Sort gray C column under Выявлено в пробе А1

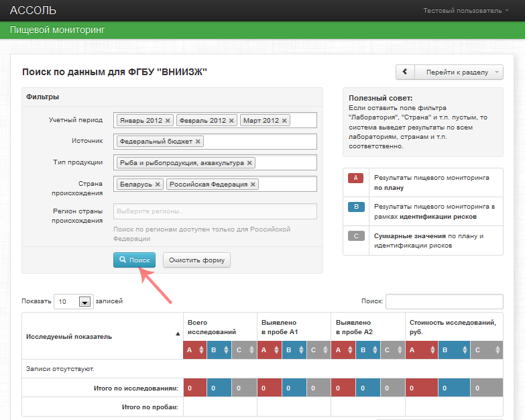318,350
